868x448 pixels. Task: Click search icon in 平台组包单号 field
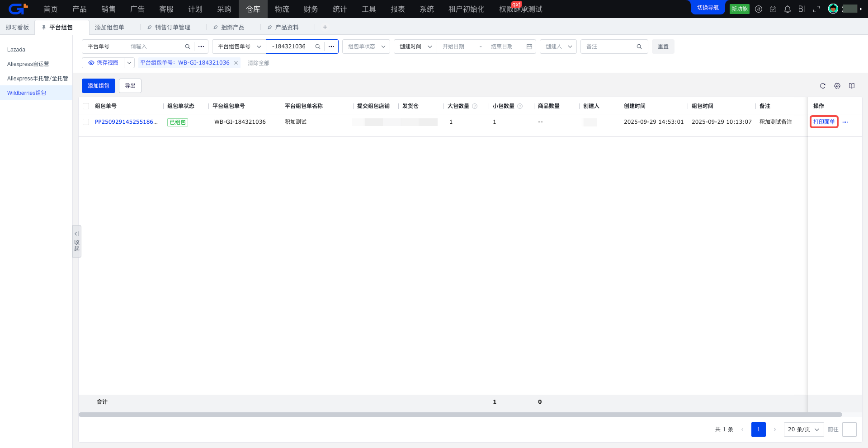pyautogui.click(x=318, y=47)
